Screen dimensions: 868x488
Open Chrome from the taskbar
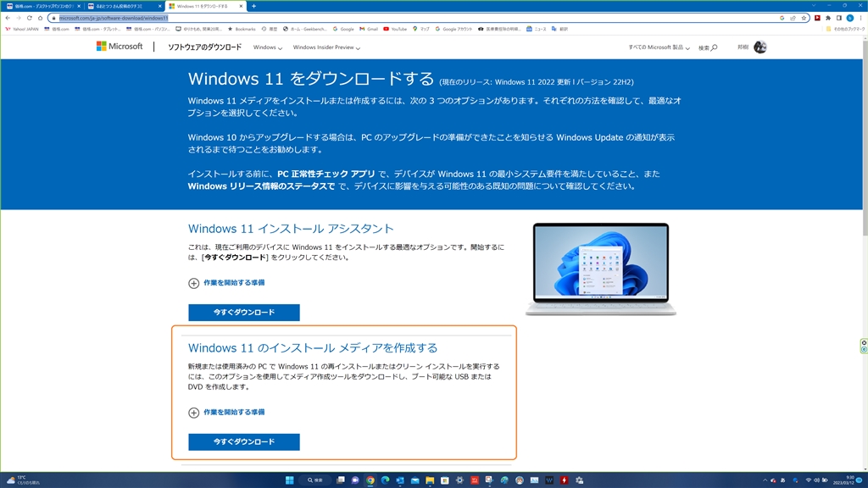[x=370, y=480]
